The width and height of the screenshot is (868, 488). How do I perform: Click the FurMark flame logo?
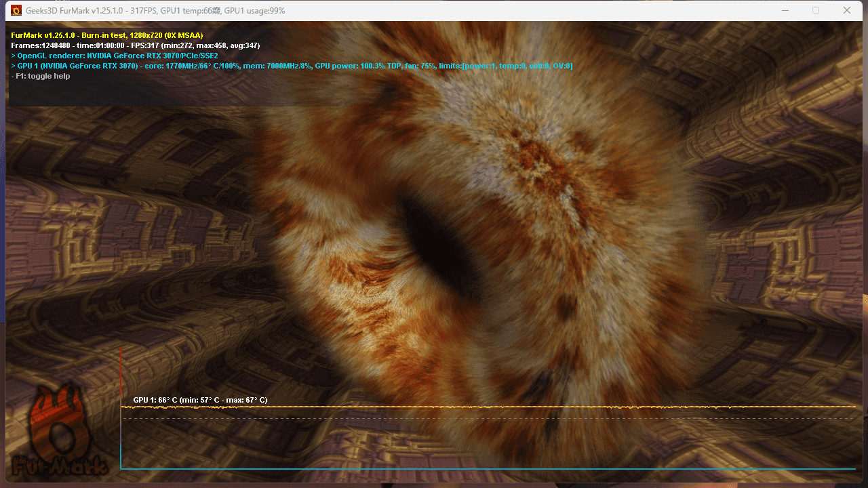click(60, 431)
